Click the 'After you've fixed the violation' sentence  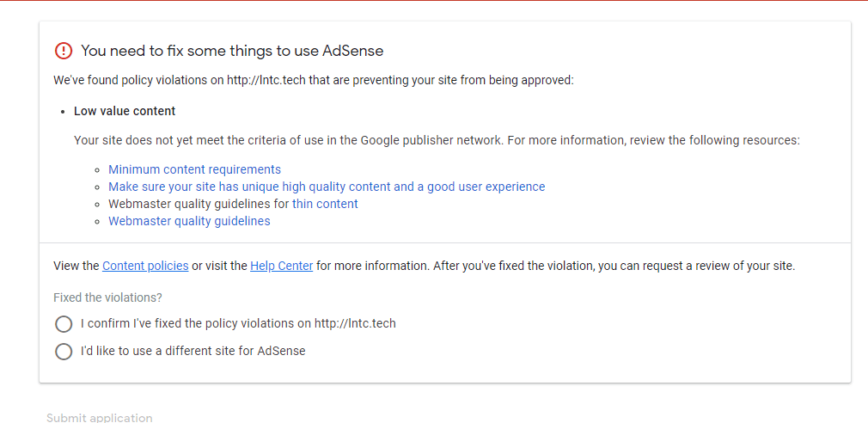click(614, 266)
